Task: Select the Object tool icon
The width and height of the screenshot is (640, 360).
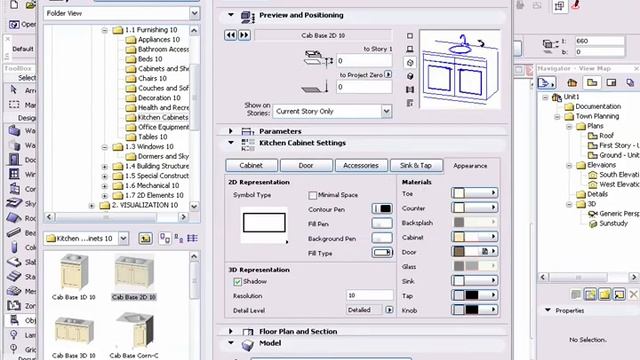Action: point(14,320)
